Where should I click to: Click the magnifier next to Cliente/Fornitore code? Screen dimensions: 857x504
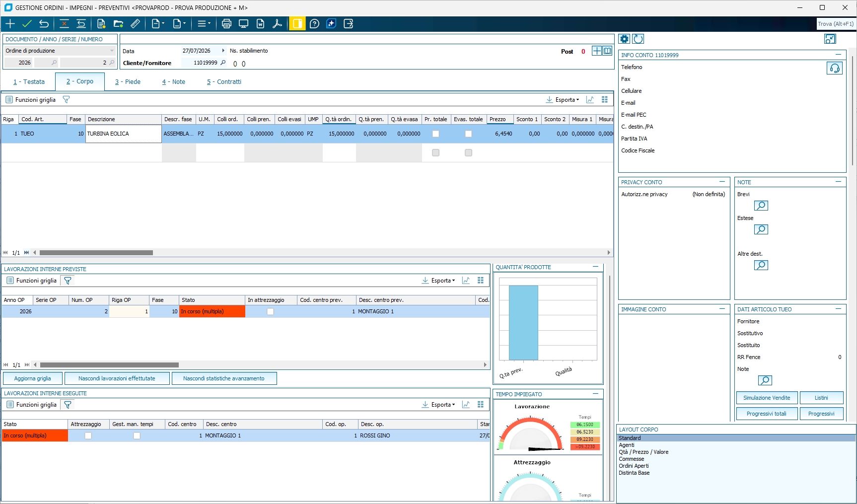point(223,63)
